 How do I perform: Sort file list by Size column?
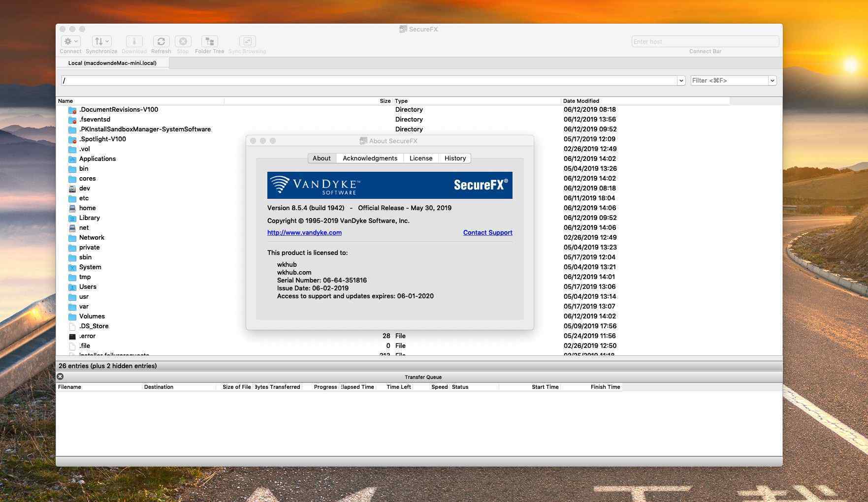pos(309,101)
